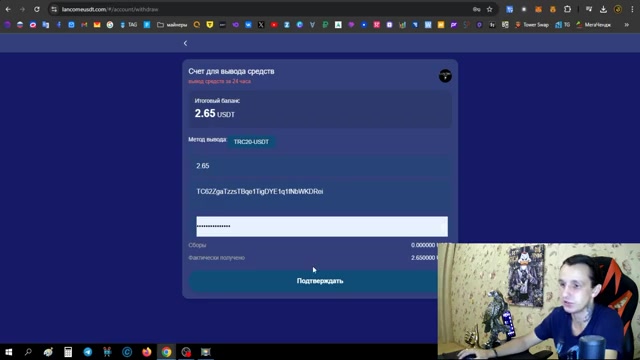Click the withdrawal amount field showing 2.65

pyautogui.click(x=322, y=166)
